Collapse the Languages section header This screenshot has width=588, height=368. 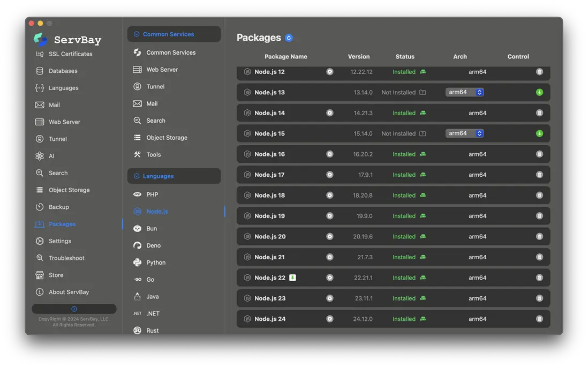point(174,176)
